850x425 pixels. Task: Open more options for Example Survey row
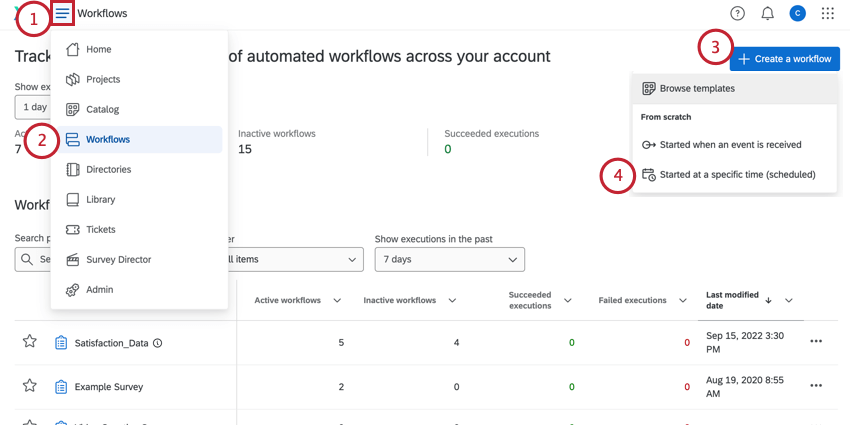[x=816, y=386]
